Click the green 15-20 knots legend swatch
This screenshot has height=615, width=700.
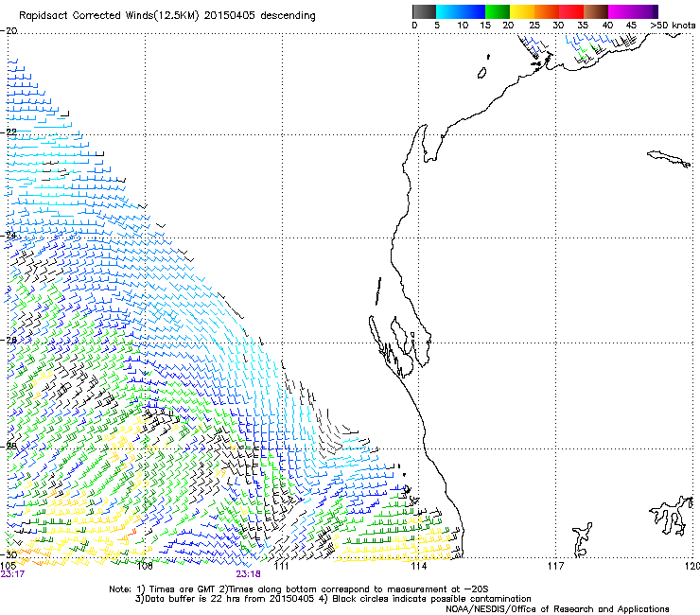click(x=498, y=11)
